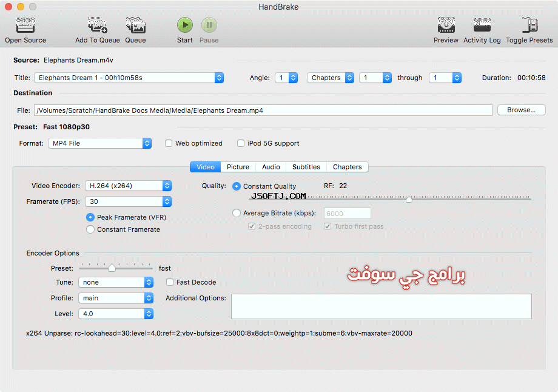Click the Open Source clapperboard icon

pyautogui.click(x=25, y=25)
